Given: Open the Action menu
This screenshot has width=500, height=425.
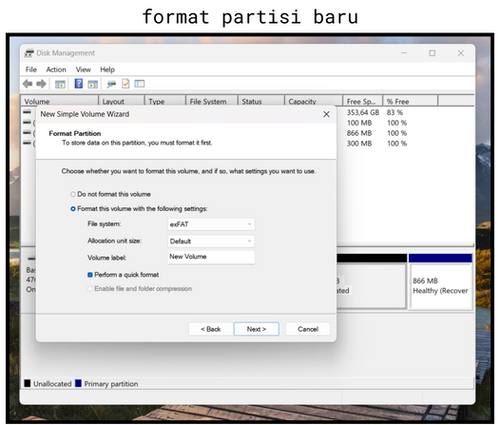Looking at the screenshot, I should pyautogui.click(x=56, y=70).
